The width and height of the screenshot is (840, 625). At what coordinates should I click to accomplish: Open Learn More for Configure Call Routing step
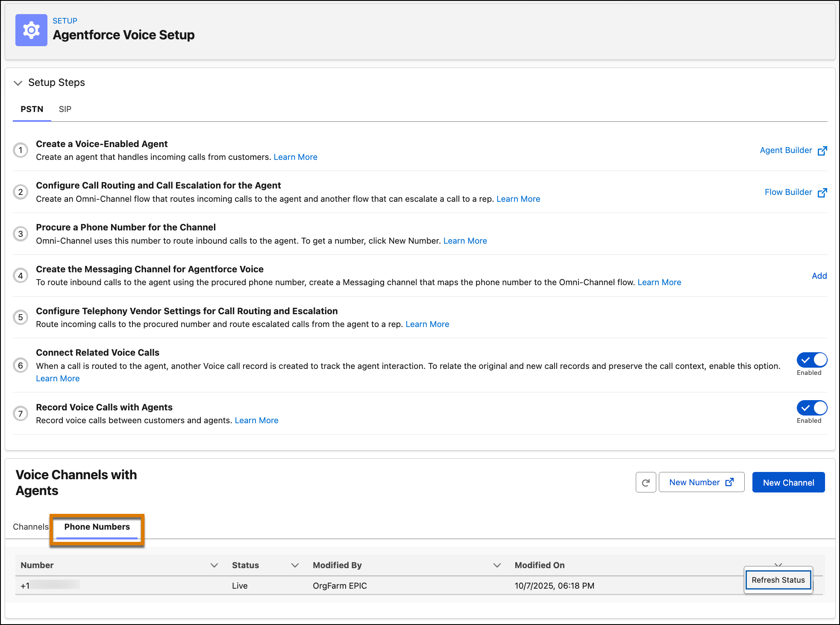pos(518,199)
